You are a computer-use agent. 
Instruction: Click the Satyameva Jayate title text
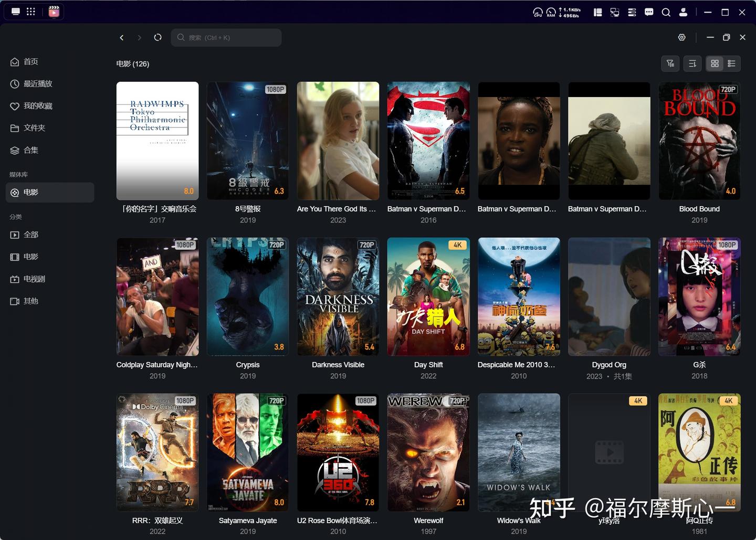pyautogui.click(x=248, y=521)
